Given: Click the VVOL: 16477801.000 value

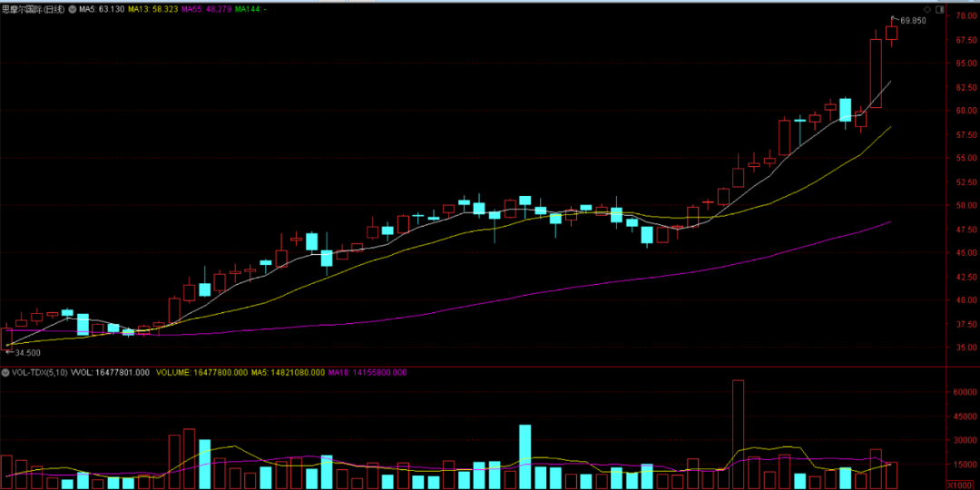Looking at the screenshot, I should 110,373.
